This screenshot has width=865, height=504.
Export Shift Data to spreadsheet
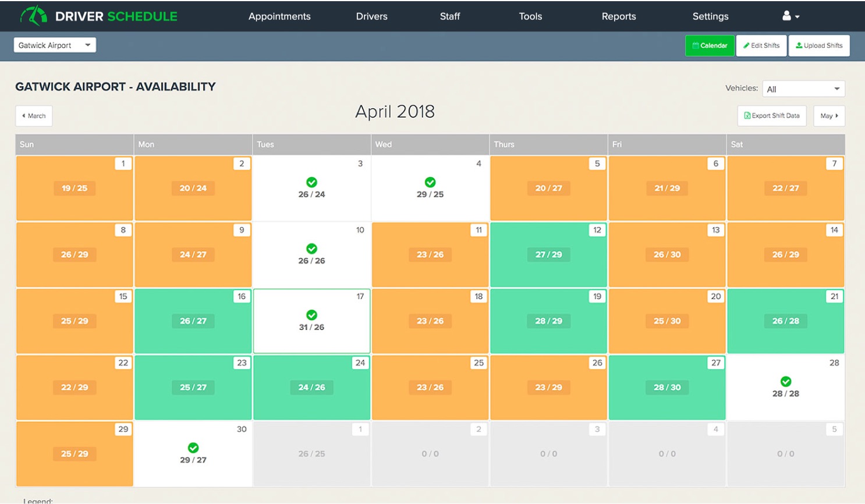point(771,116)
